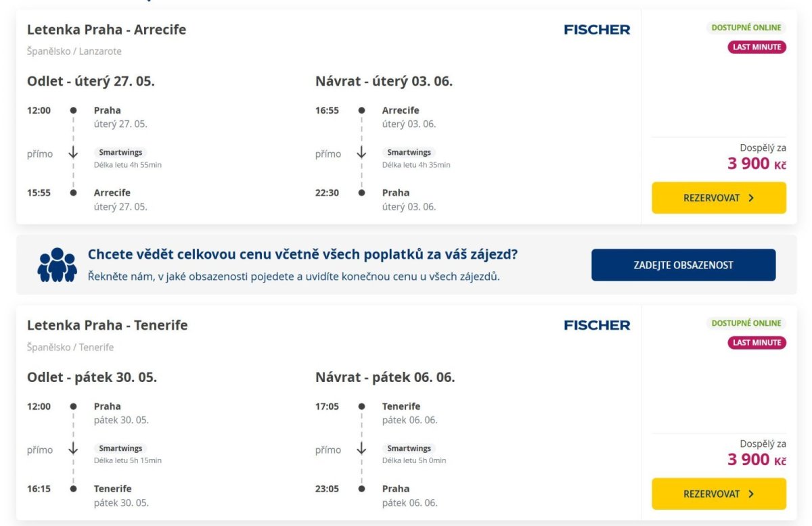Click the Last Minute badge on Arrecife offer
812x526 pixels.
point(757,47)
